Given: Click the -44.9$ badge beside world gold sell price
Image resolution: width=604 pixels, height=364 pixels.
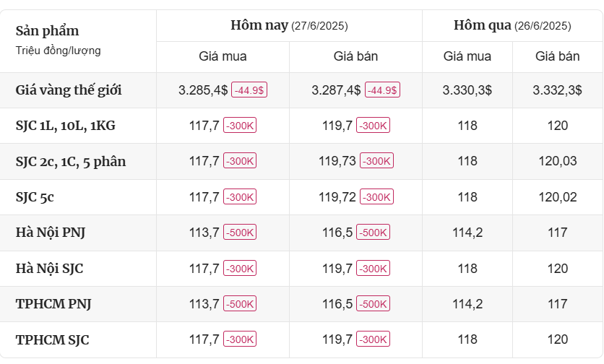Looking at the screenshot, I should (382, 90).
